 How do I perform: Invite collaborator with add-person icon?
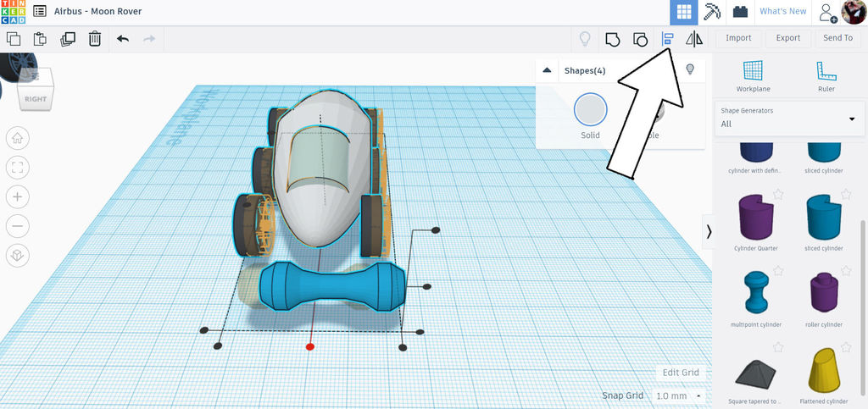pos(827,12)
